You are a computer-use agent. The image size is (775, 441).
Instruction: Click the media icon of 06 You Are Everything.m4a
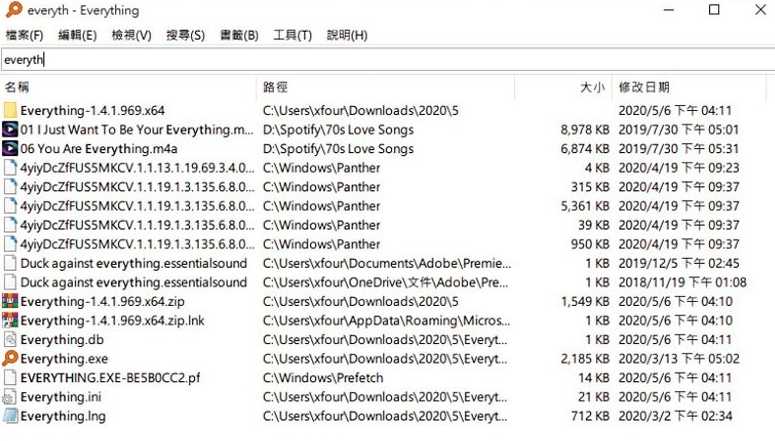click(x=10, y=148)
